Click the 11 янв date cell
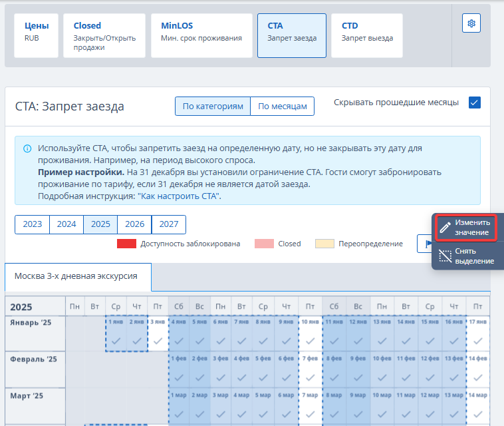 tap(334, 333)
